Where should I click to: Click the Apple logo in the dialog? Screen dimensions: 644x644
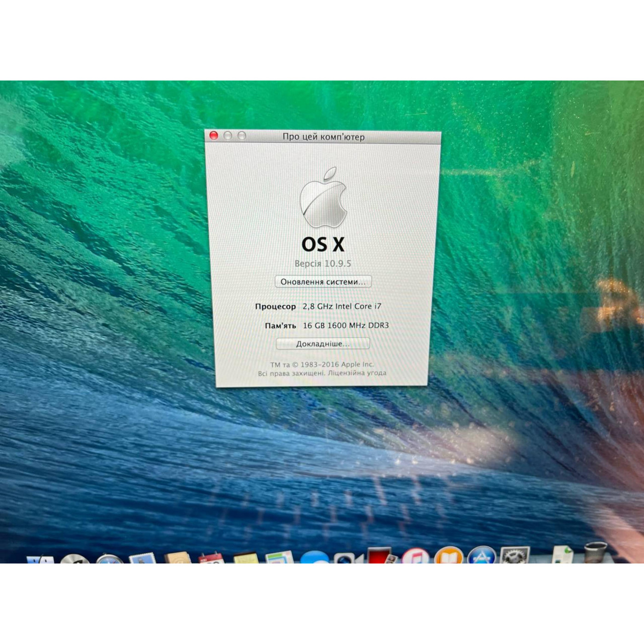(323, 197)
